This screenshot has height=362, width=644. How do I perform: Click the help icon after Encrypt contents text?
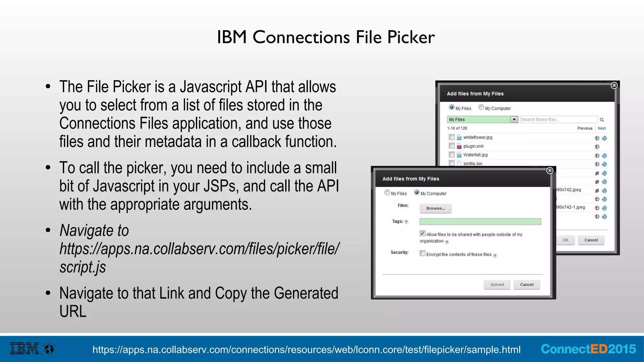point(495,255)
